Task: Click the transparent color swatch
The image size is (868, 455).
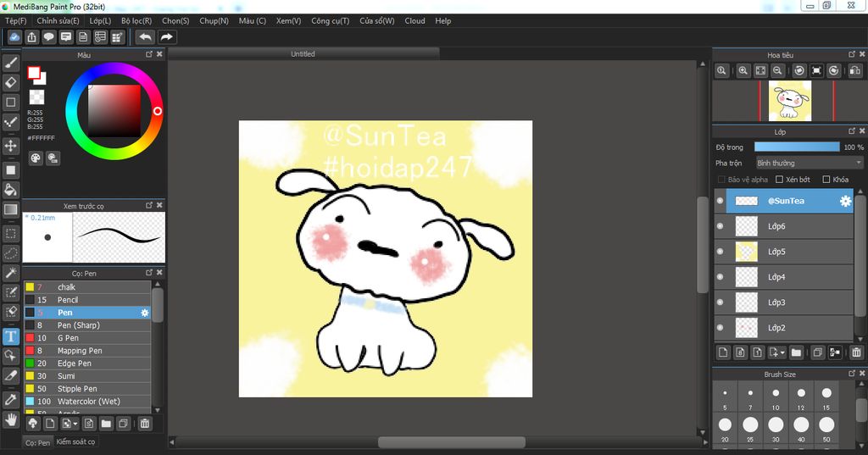Action: (x=36, y=97)
